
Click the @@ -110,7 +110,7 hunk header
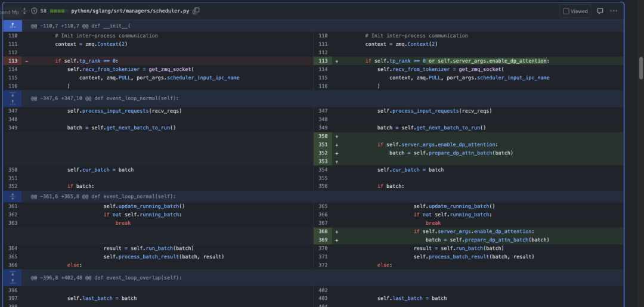(80, 26)
